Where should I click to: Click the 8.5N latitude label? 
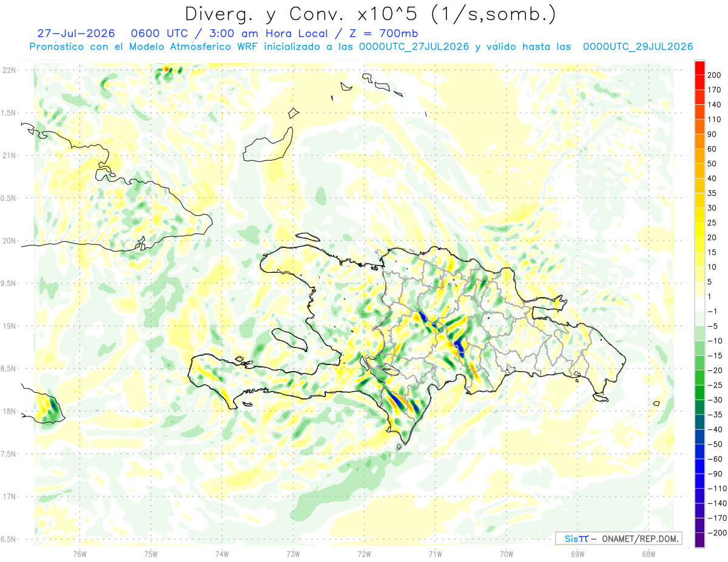click(8, 369)
